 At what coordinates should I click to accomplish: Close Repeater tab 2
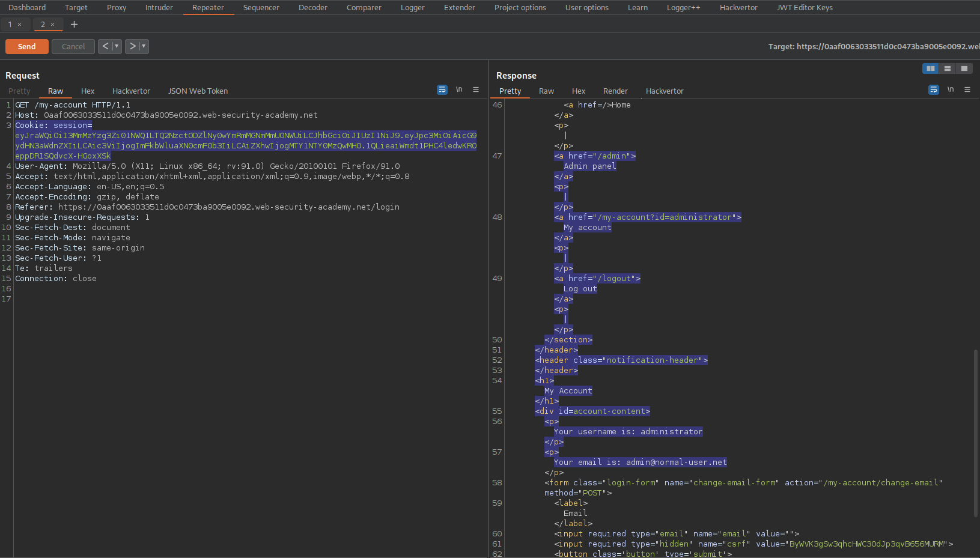pyautogui.click(x=53, y=25)
